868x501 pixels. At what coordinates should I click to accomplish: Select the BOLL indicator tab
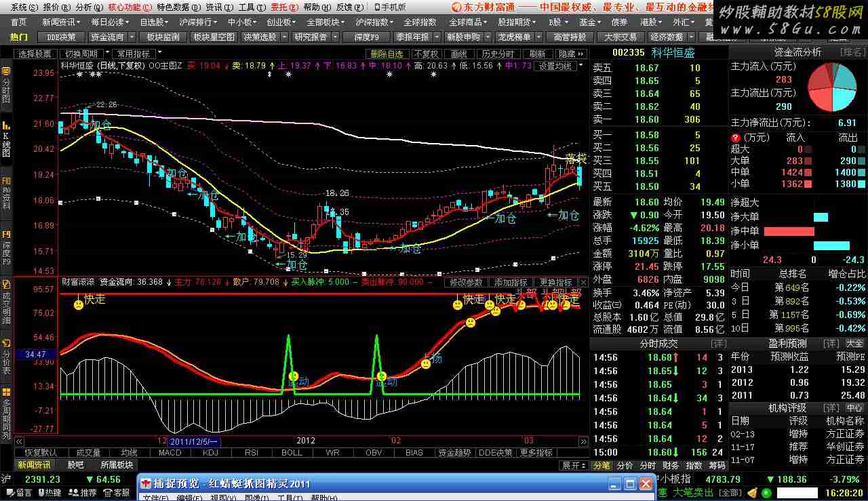(292, 452)
